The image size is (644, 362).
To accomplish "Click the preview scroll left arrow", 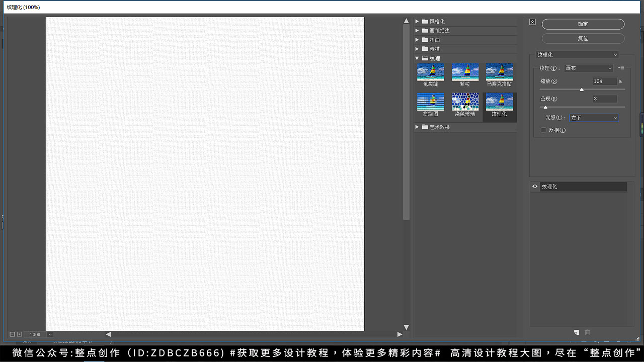I will pos(108,334).
